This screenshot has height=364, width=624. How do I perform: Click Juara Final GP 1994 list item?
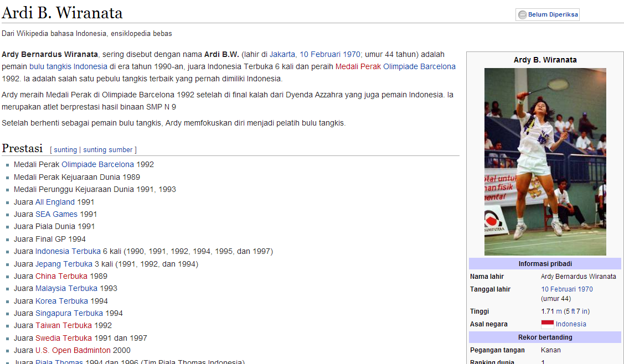50,239
